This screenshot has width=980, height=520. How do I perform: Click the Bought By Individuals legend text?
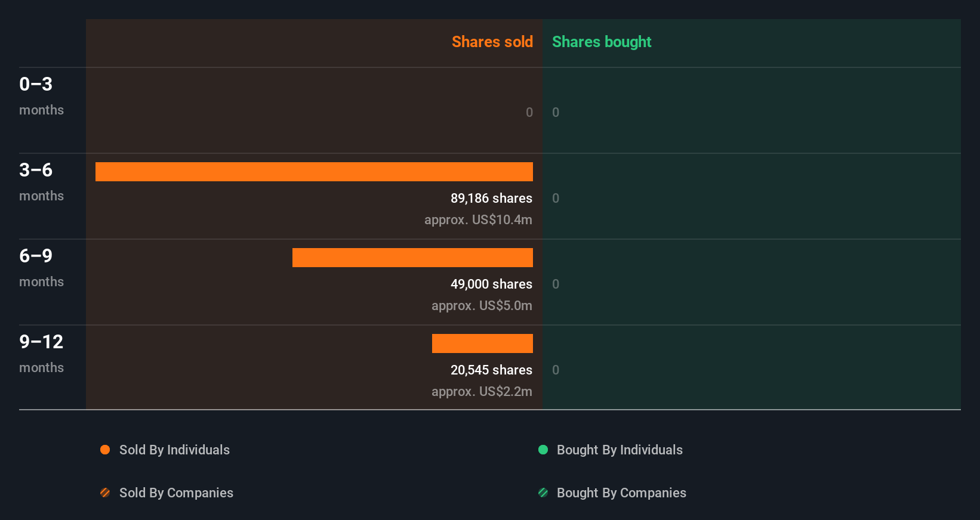click(x=620, y=450)
